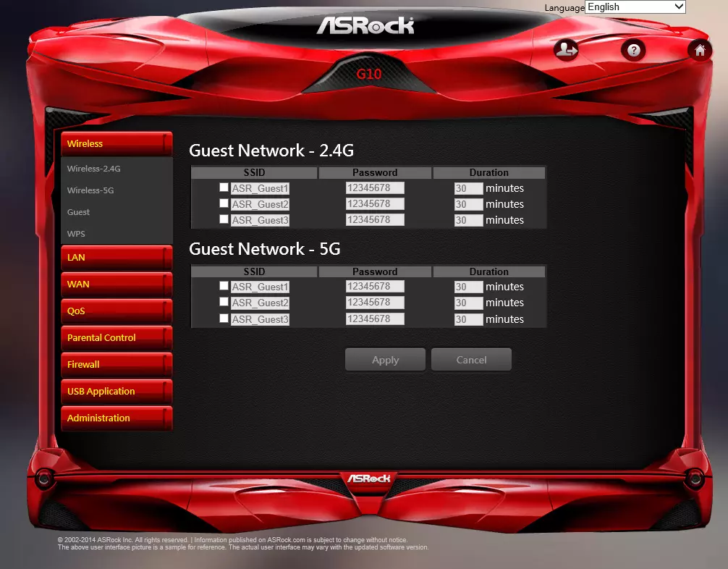The height and width of the screenshot is (569, 728).
Task: Click the 5G Guest2 password field
Action: pos(375,302)
